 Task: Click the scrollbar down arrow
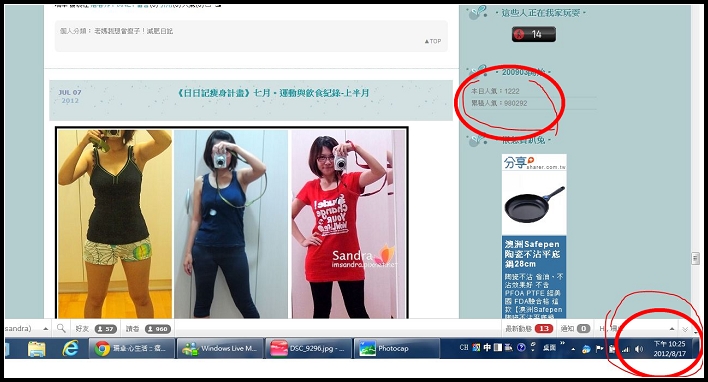[x=695, y=334]
